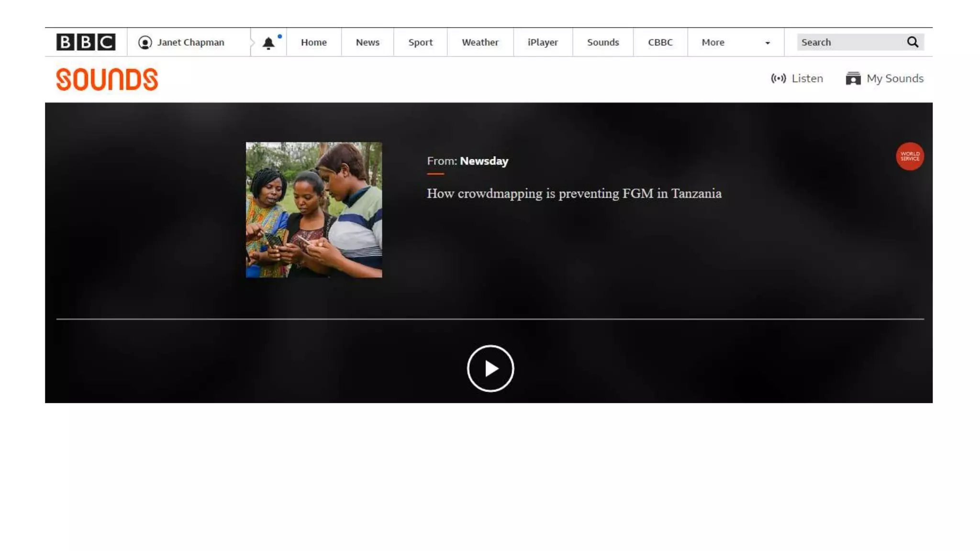Click the BBC logo
Screen dimensions: 980x551
point(86,42)
